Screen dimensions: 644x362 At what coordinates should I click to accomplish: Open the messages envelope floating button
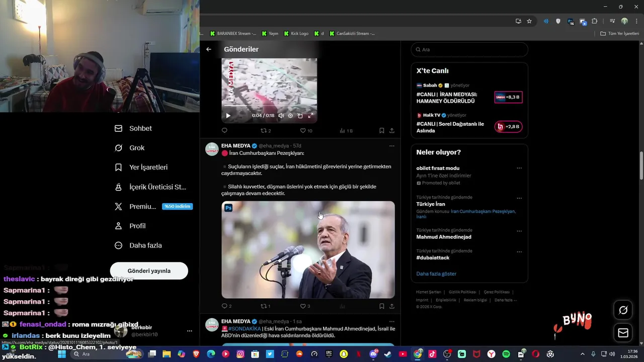click(623, 333)
